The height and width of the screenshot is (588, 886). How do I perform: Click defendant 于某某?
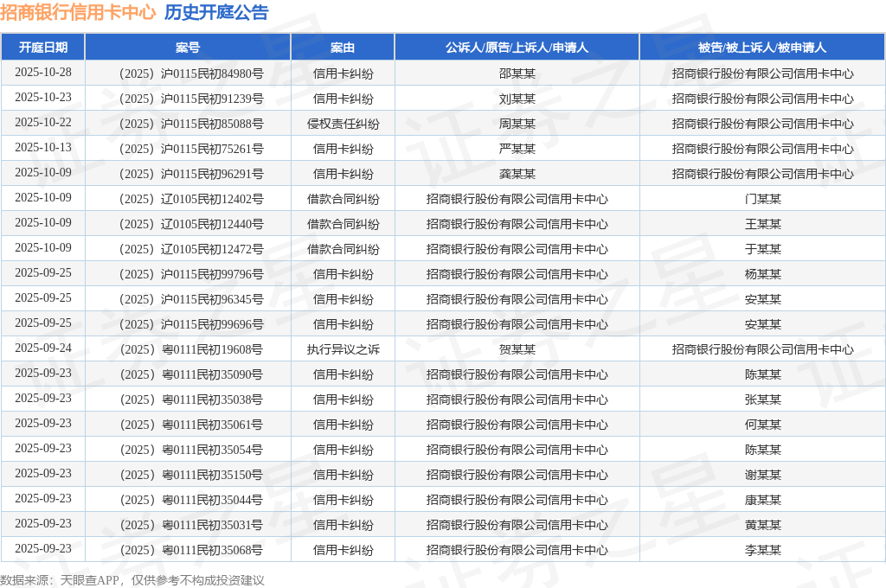pos(763,249)
